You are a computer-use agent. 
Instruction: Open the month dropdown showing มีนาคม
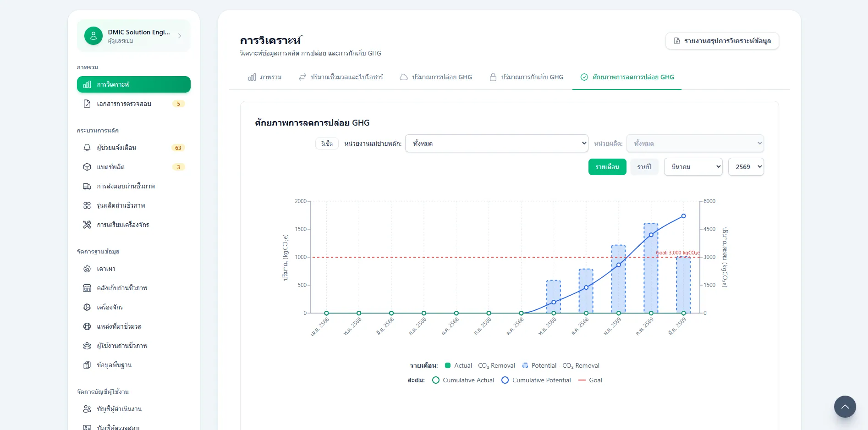[693, 167]
